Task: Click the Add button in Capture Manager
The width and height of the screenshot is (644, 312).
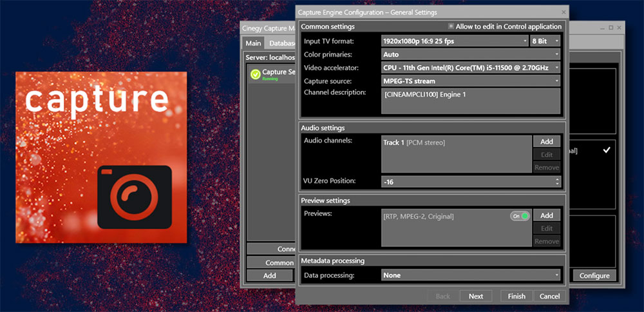Action: (x=269, y=275)
